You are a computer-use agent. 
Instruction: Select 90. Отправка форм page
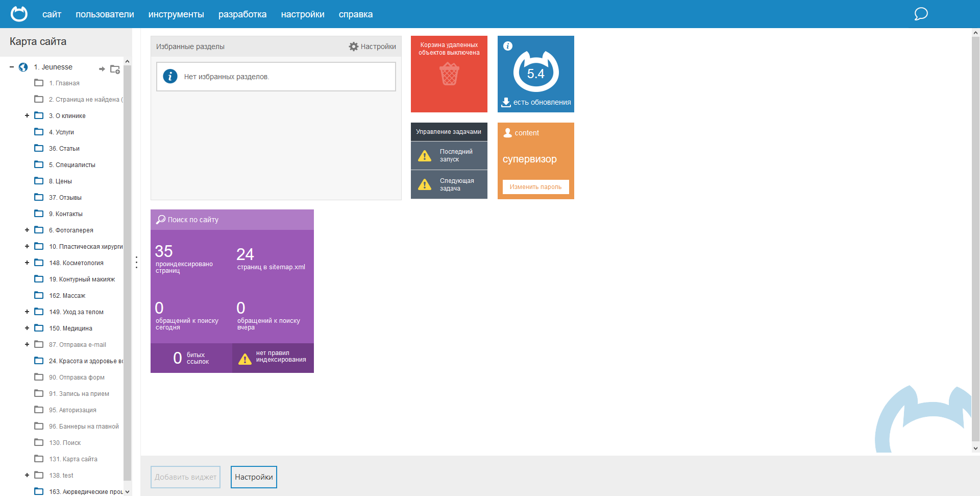pyautogui.click(x=77, y=377)
